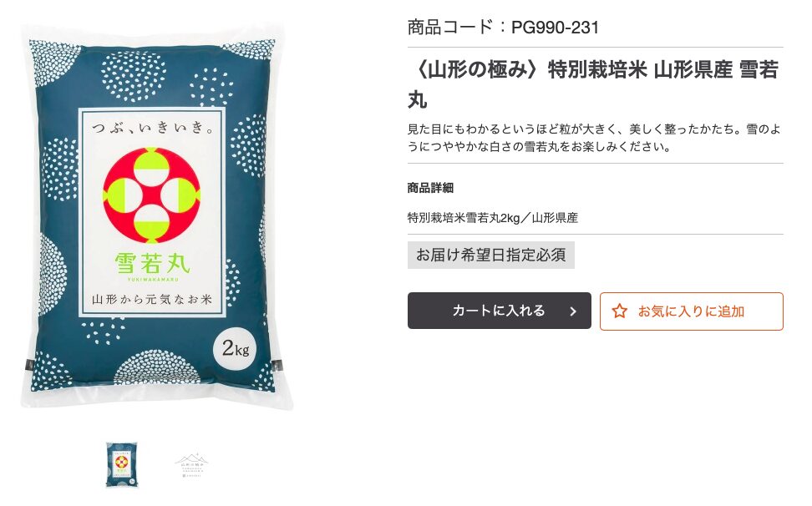Screen dimensions: 812x506
Task: Click the つぶ、いきいき。 tagline on the package
Action: tap(152, 127)
